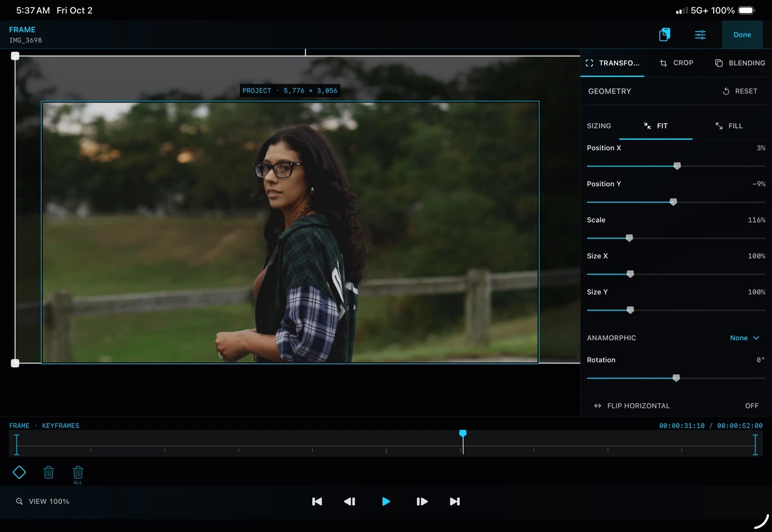This screenshot has height=532, width=772.
Task: Click the cellular signal bars icon
Action: coord(682,11)
